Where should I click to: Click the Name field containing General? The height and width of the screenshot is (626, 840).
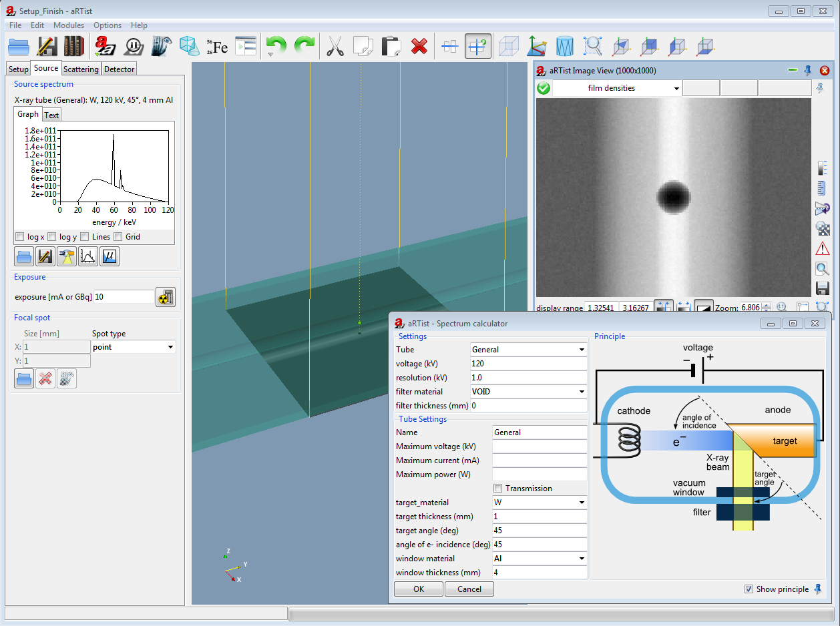(x=540, y=432)
